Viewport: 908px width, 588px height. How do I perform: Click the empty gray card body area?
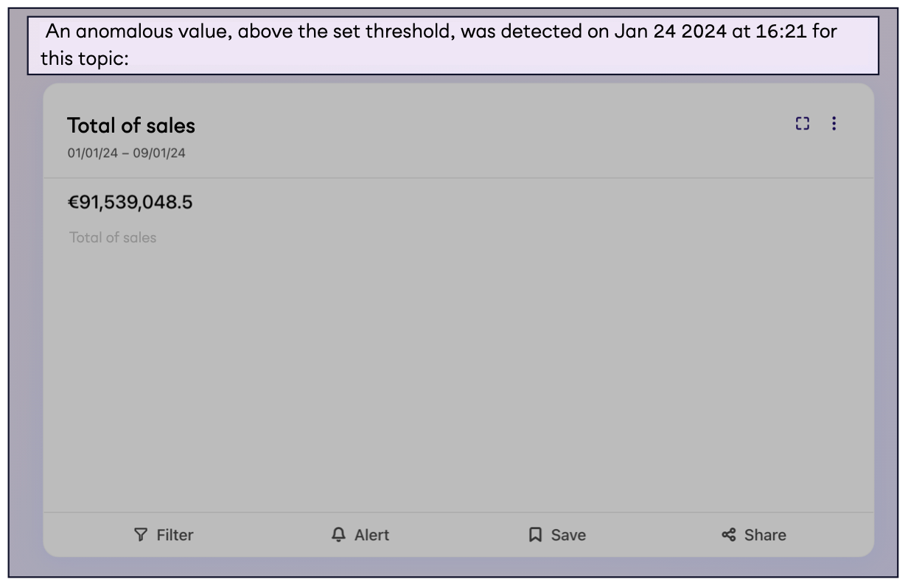coord(457,368)
